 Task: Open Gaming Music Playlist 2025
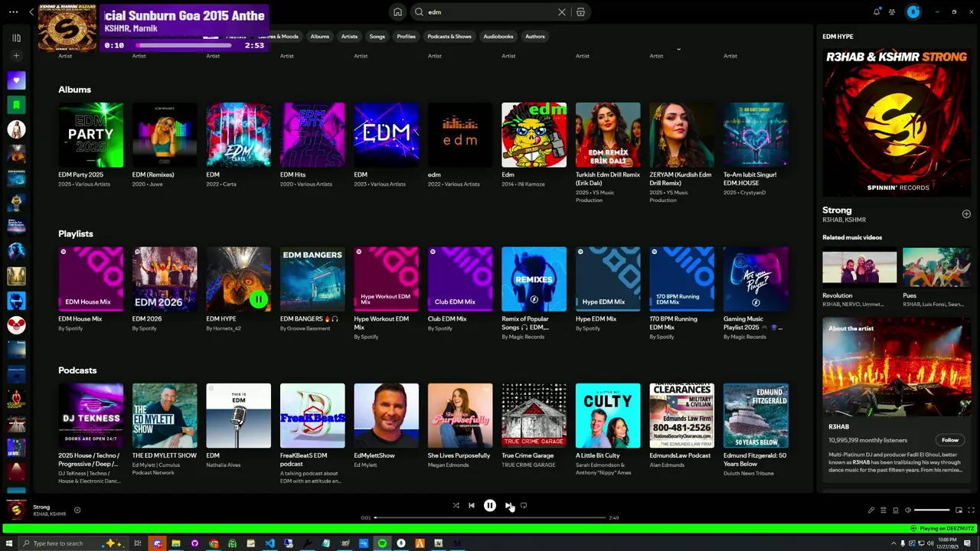[x=756, y=292]
